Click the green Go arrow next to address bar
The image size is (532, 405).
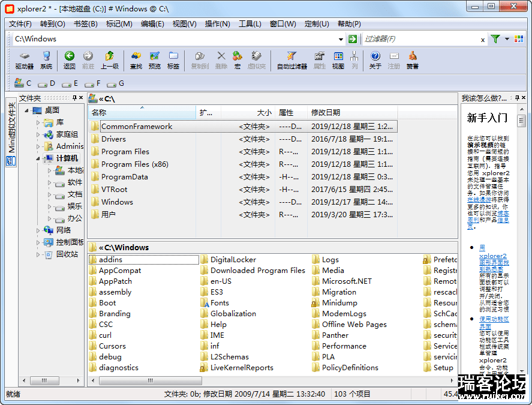click(353, 39)
